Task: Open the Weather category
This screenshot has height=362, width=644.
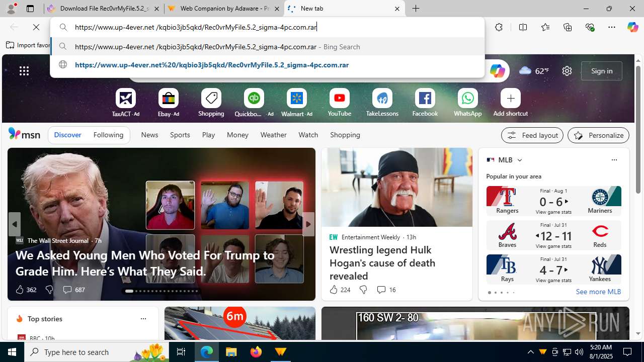Action: click(x=273, y=135)
